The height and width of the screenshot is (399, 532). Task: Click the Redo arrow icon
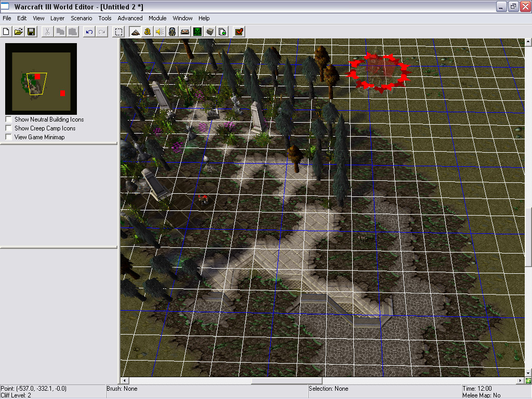[x=102, y=32]
